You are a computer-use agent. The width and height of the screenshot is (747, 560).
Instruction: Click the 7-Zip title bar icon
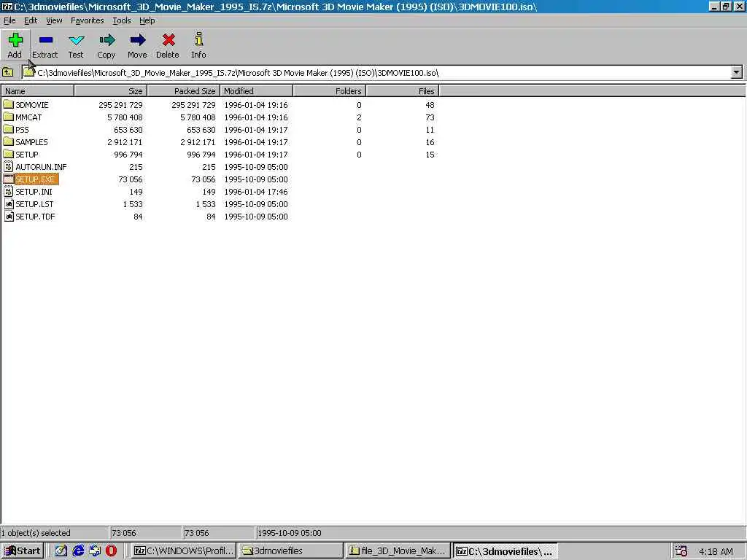pyautogui.click(x=7, y=7)
